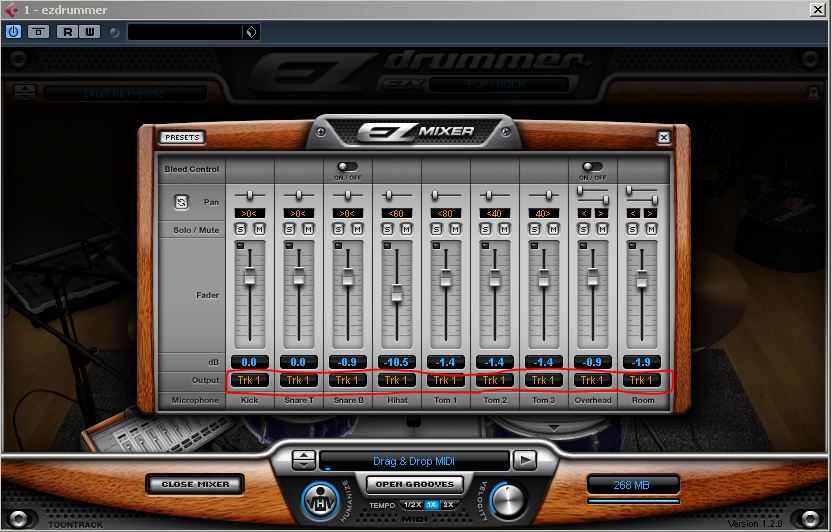Set tempo to 1X
832x532 pixels.
click(x=432, y=504)
